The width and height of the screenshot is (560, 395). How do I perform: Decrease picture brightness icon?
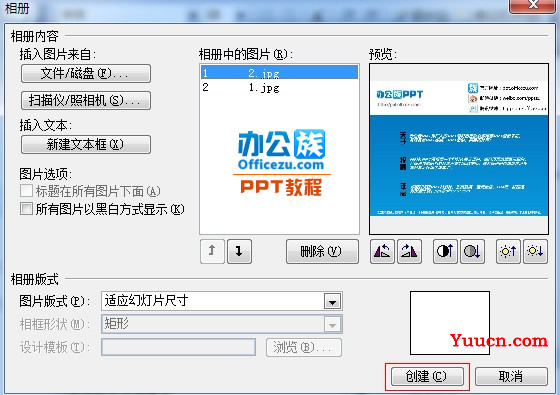tap(535, 252)
